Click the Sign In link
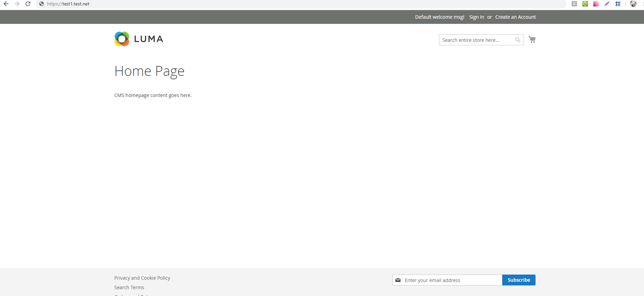This screenshot has height=296, width=644. 477,17
